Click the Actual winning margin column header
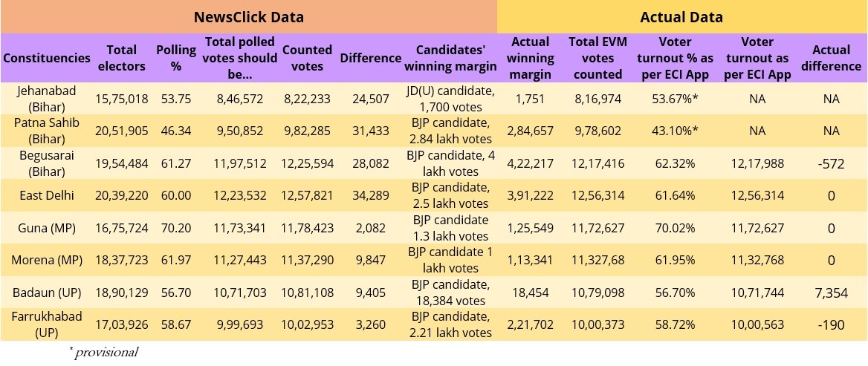The height and width of the screenshot is (366, 868). coord(532,58)
